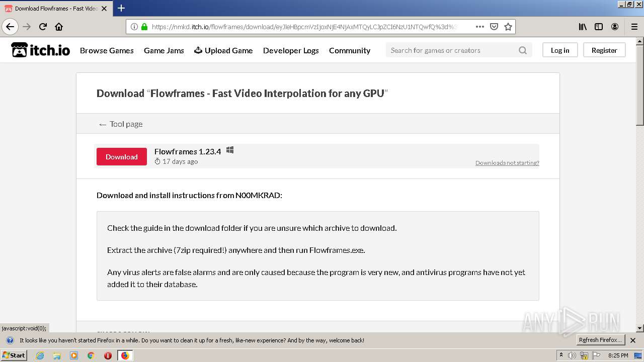The width and height of the screenshot is (644, 362).
Task: Reload the current page
Action: pyautogui.click(x=43, y=27)
